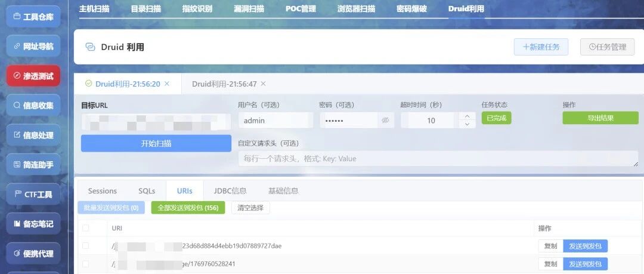Open the 备忘笔记 sidebar section

click(33, 224)
